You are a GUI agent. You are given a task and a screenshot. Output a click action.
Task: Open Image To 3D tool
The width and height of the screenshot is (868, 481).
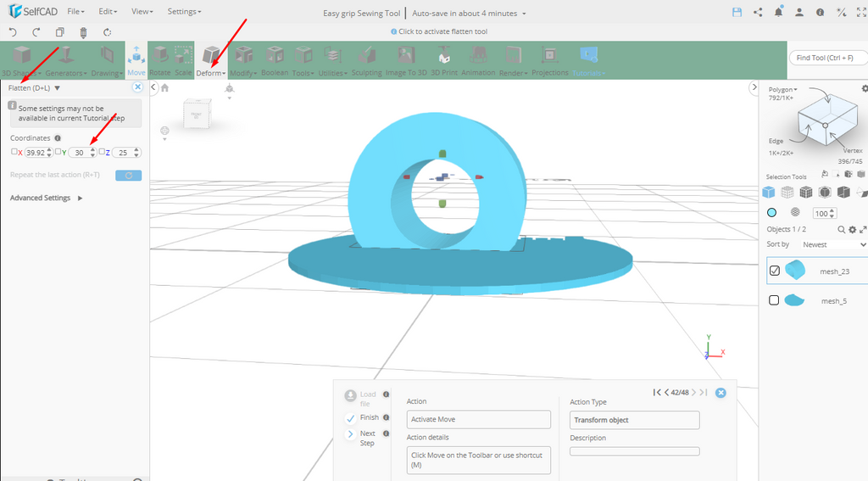pos(406,60)
